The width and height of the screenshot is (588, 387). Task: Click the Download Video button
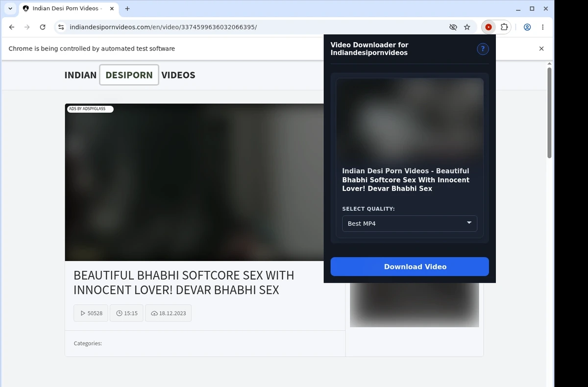point(410,266)
